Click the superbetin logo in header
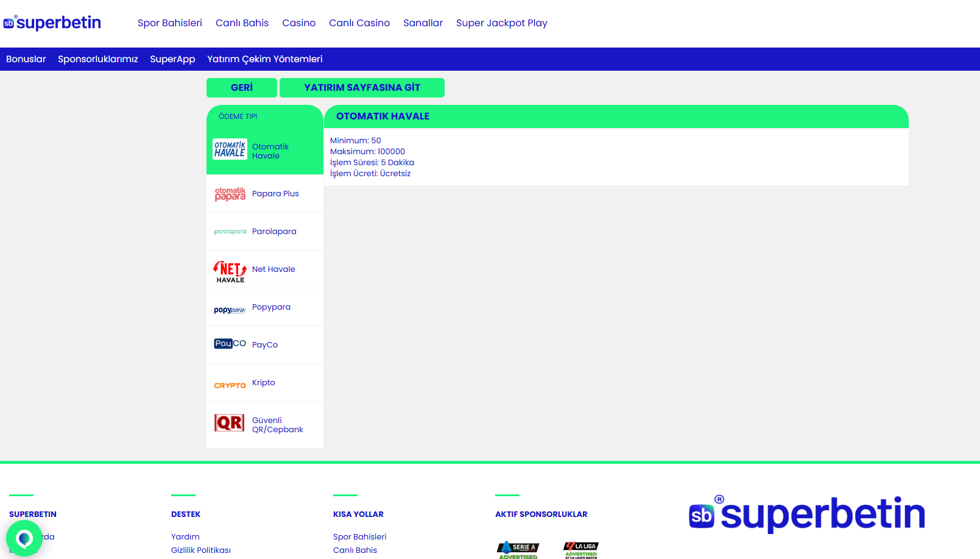The image size is (980, 559). (x=52, y=23)
